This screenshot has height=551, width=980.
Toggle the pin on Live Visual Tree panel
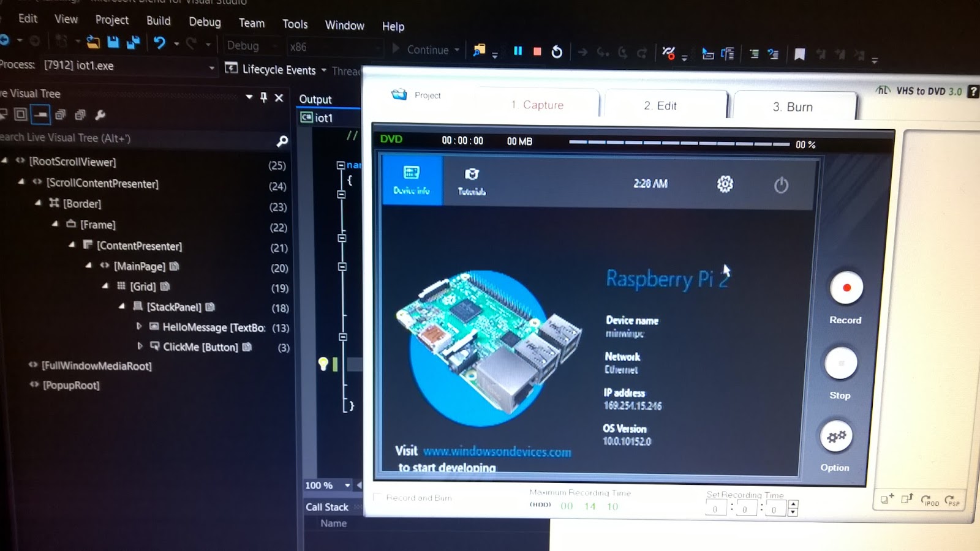pos(264,97)
